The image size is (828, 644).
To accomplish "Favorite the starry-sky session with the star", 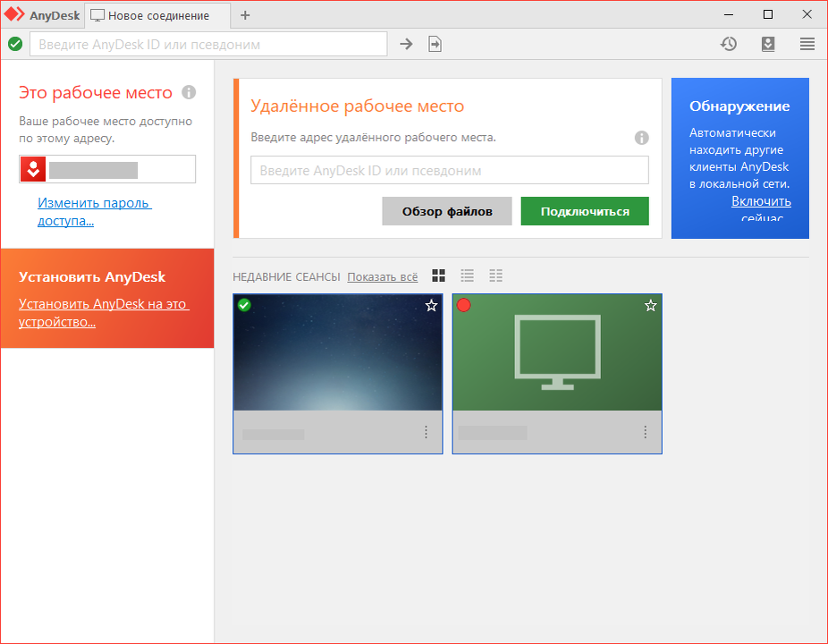I will (431, 305).
